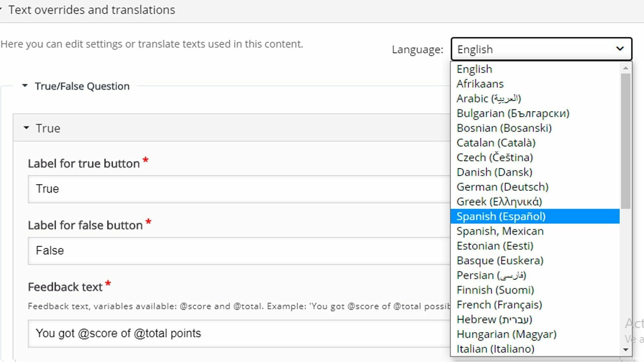Select English in the language list
The height and width of the screenshot is (362, 644).
535,69
